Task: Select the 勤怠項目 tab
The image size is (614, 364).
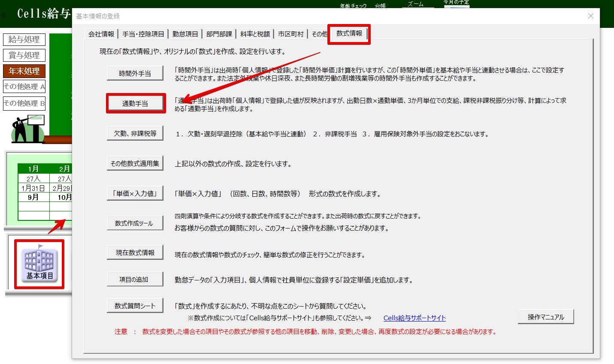Action: point(185,34)
